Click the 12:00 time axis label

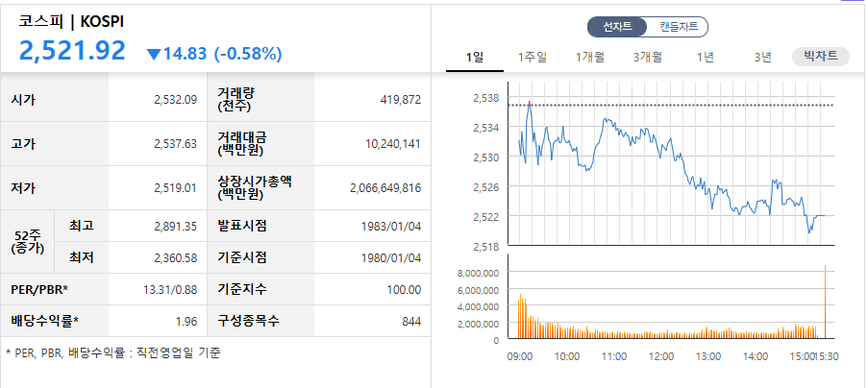(x=661, y=356)
